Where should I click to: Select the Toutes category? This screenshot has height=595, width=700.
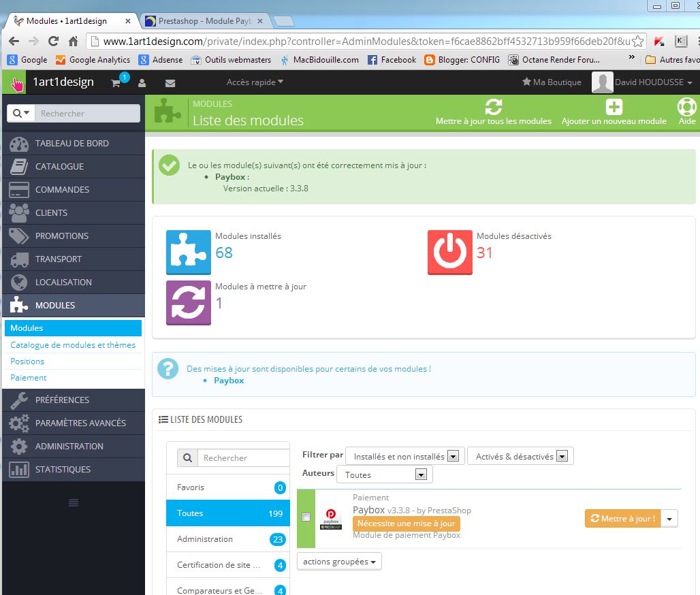(x=228, y=513)
